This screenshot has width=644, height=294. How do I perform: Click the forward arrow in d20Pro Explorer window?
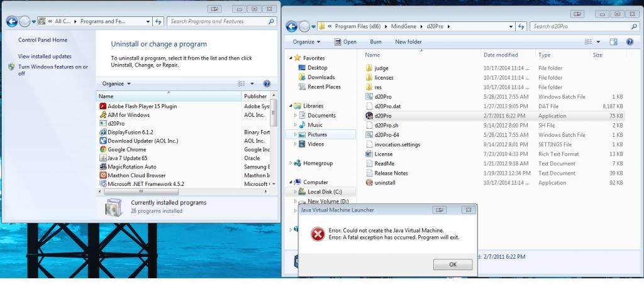pos(304,26)
